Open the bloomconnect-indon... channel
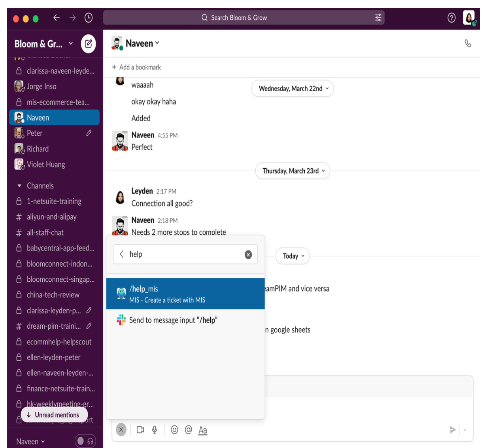502x448 pixels. tap(54, 264)
